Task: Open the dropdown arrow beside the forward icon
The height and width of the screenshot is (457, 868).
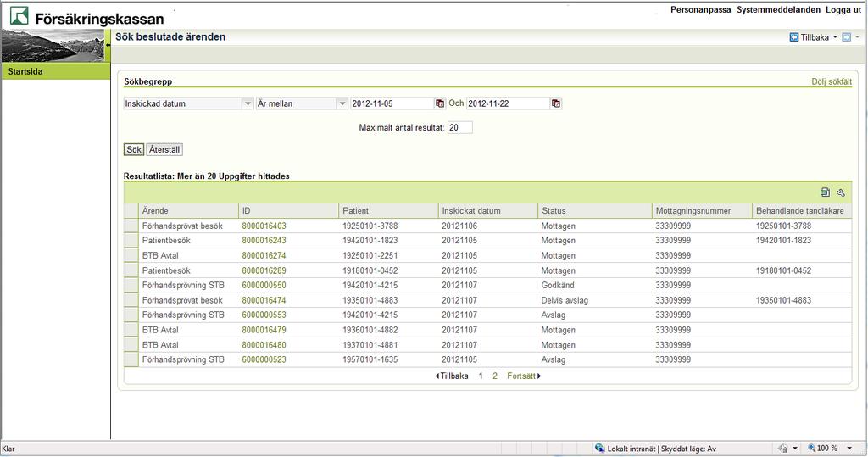Action: point(858,37)
